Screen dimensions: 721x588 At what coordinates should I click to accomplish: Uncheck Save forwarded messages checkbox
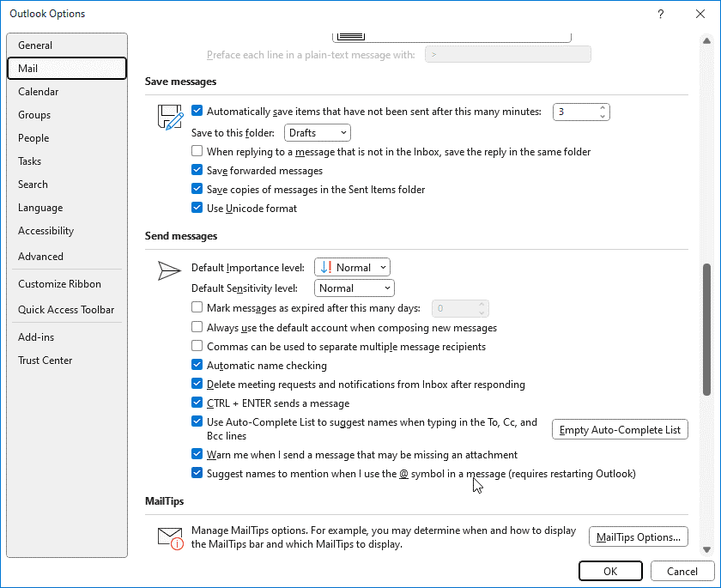pyautogui.click(x=197, y=171)
